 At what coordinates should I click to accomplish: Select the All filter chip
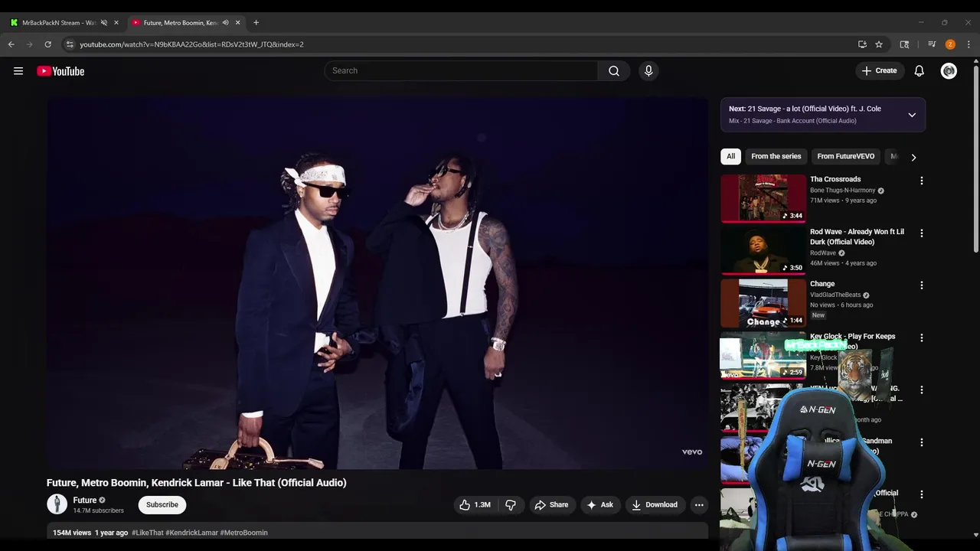click(x=730, y=156)
